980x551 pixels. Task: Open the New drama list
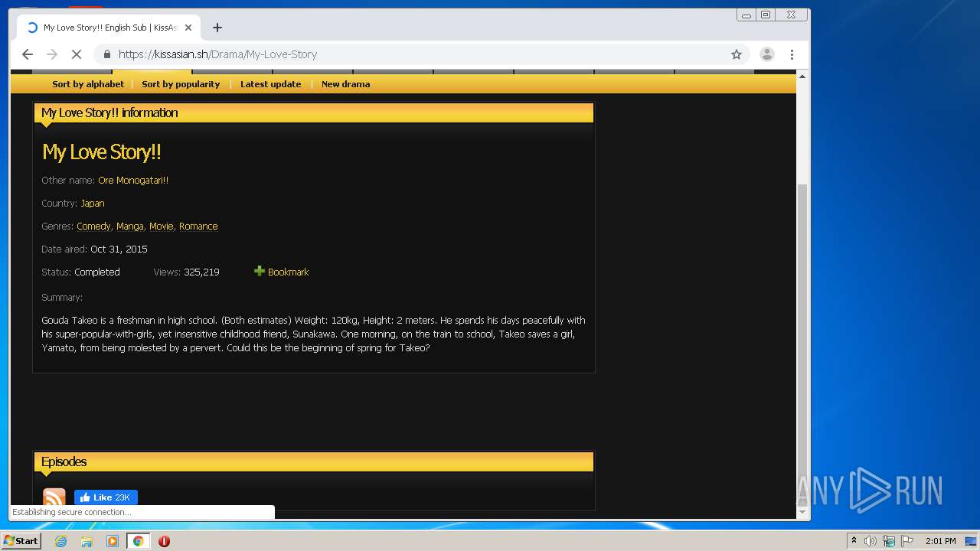(x=345, y=84)
